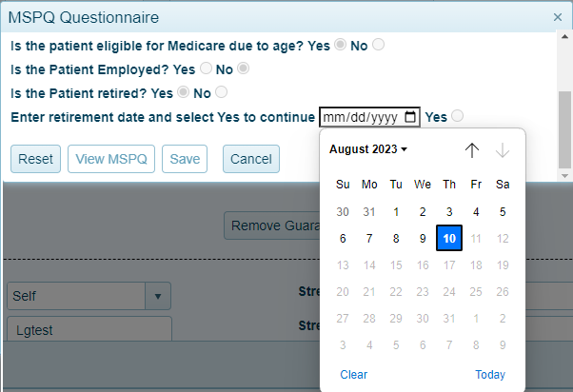Click the Reset button
573x392 pixels.
pos(36,159)
